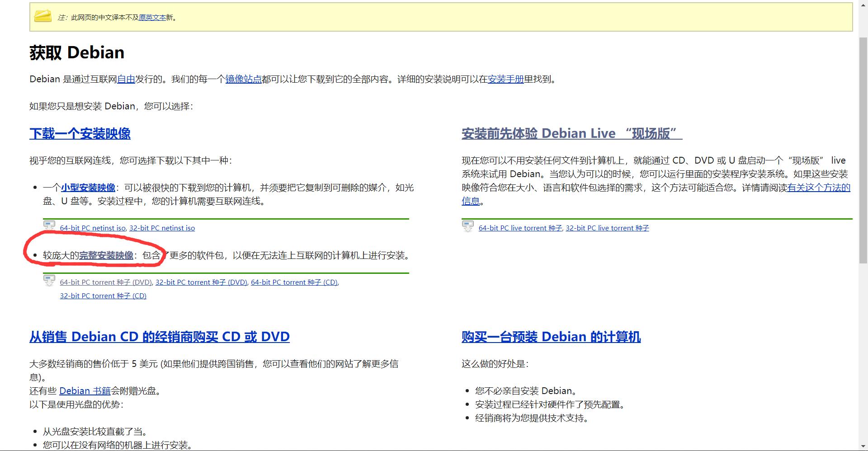The width and height of the screenshot is (868, 451).
Task: Click bullet 您可以在没有网络的机器上进行安装
Action: [118, 445]
